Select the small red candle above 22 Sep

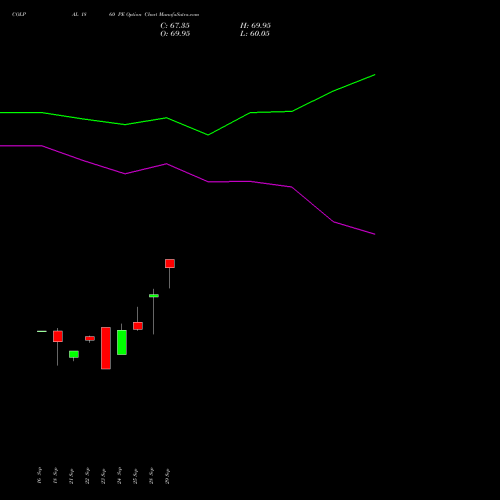pos(90,338)
